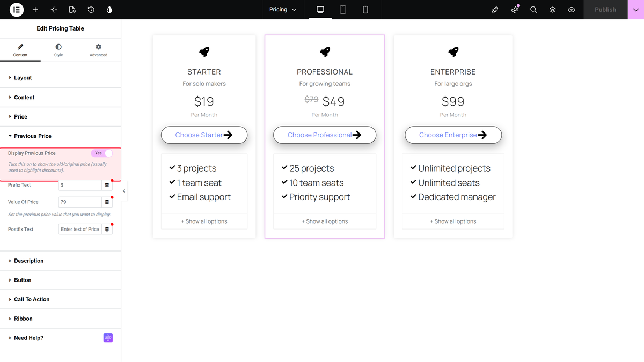Click the Postfix Text input field
This screenshot has width=644, height=362.
tap(80, 230)
